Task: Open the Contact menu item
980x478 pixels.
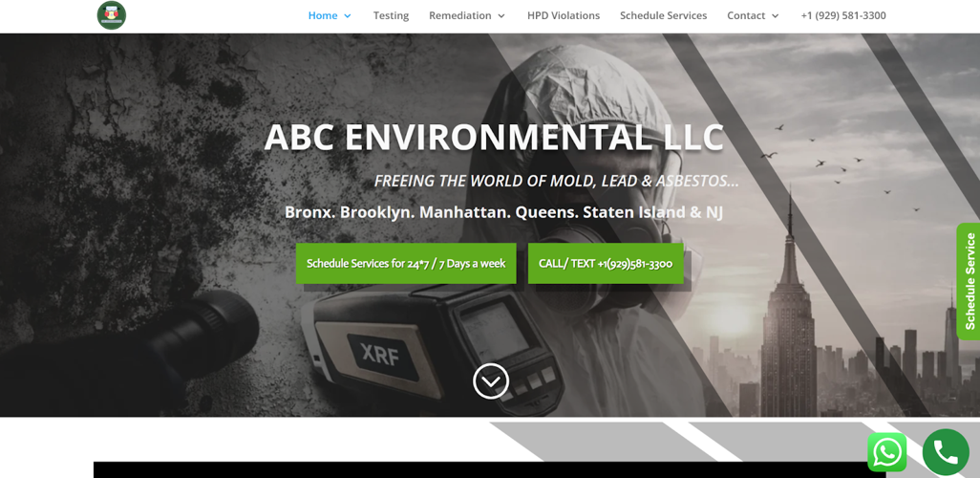Action: click(745, 15)
